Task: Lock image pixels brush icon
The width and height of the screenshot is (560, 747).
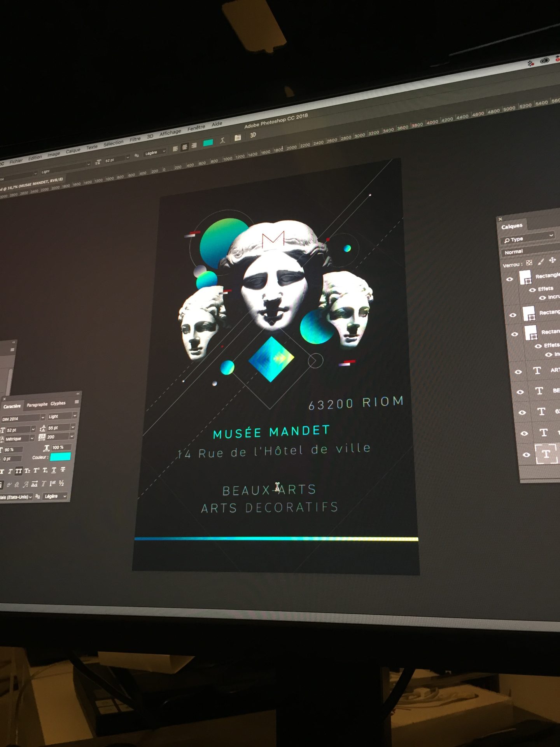Action: (541, 262)
